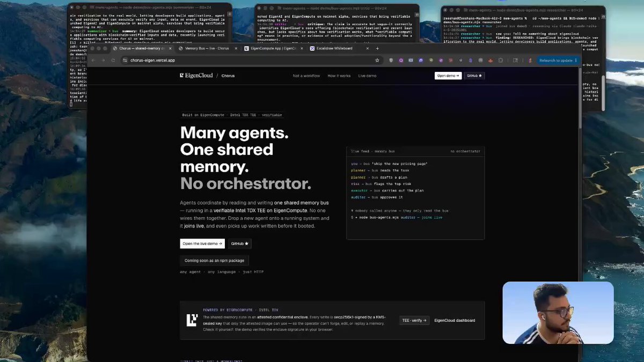Click the browser page vertical scrollbar

(580, 99)
